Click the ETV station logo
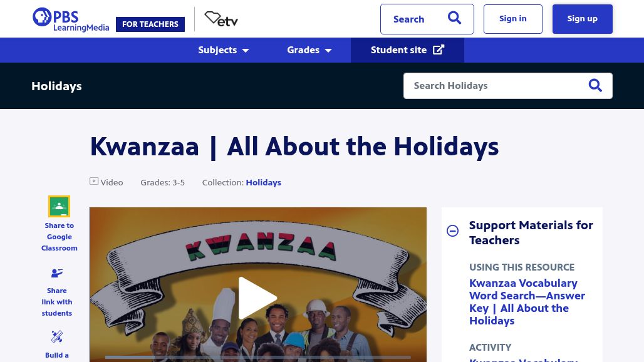644x362 pixels. click(221, 19)
